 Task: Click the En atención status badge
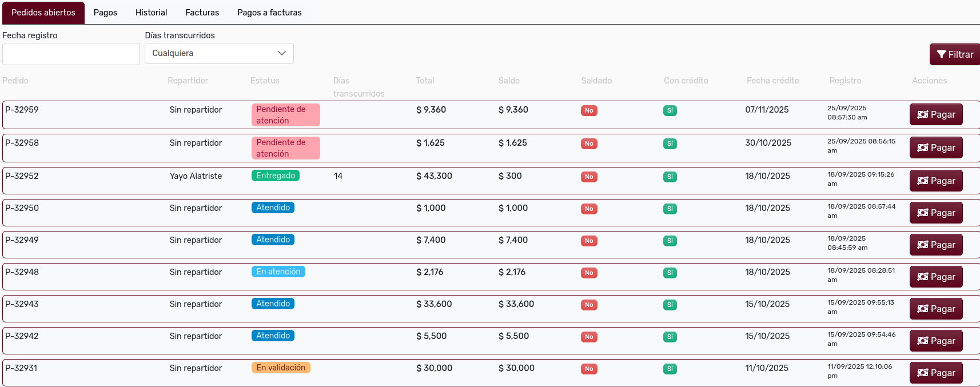[278, 272]
